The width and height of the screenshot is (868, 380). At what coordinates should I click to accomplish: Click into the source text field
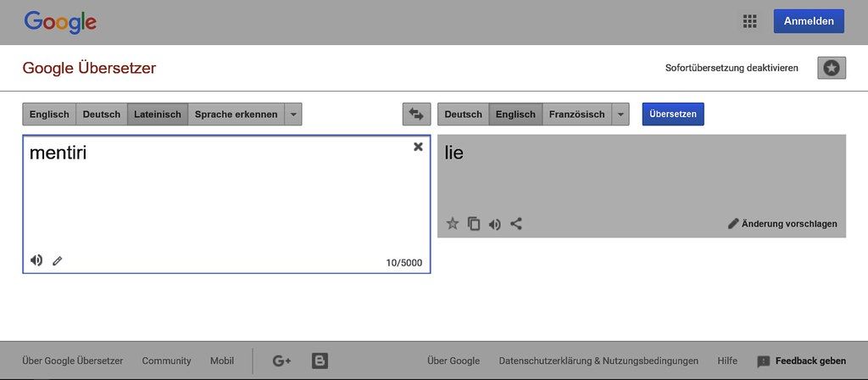[x=226, y=204]
